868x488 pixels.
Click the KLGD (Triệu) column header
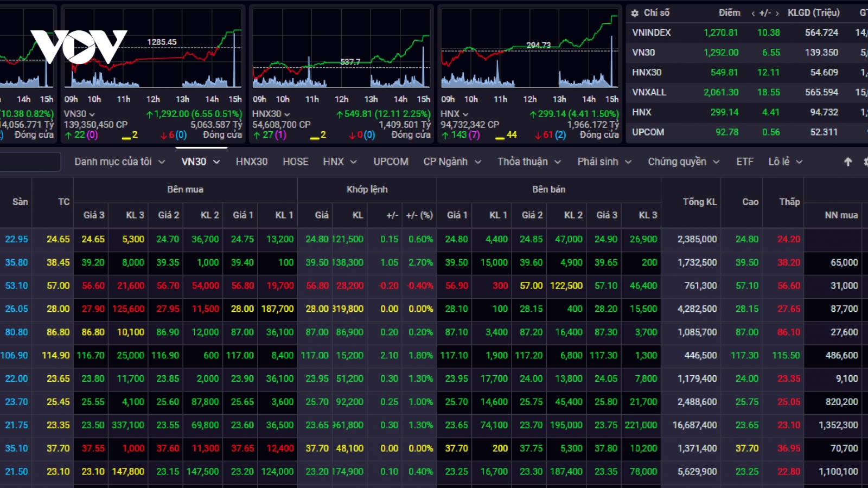pos(813,12)
